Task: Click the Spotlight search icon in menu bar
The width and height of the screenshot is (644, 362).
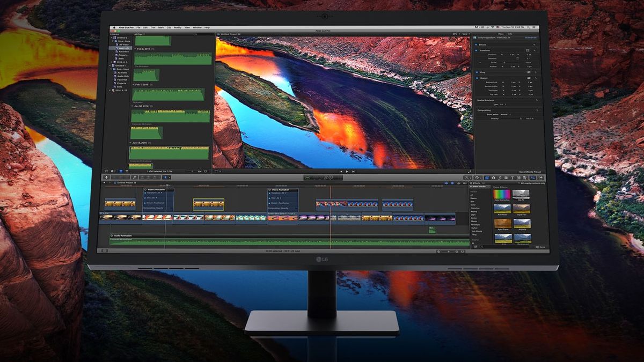Action: 528,27
